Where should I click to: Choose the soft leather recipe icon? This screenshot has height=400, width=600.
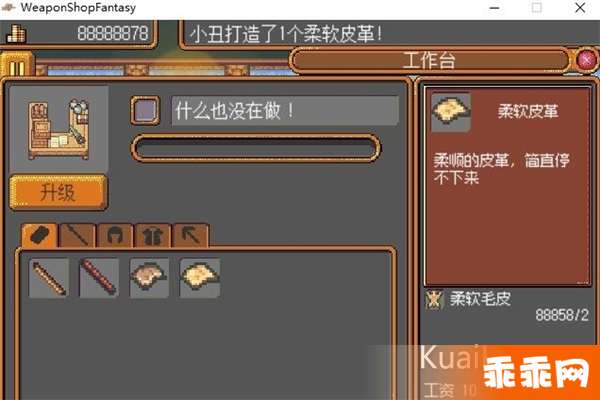tap(200, 278)
